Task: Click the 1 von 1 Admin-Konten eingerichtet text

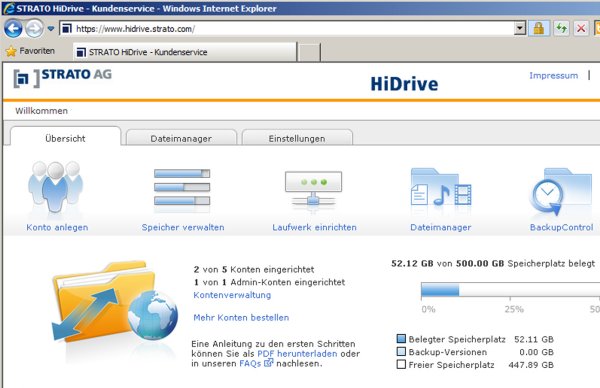Action: [x=269, y=282]
